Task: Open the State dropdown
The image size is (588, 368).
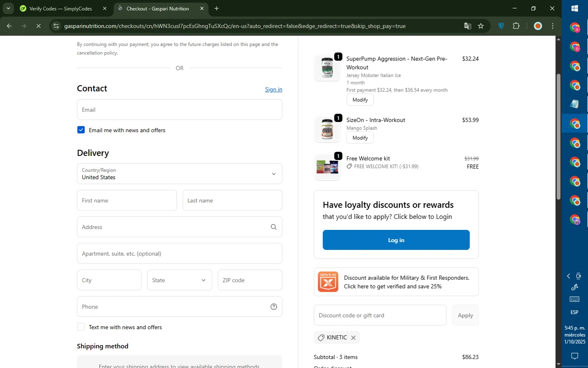Action: pyautogui.click(x=180, y=280)
